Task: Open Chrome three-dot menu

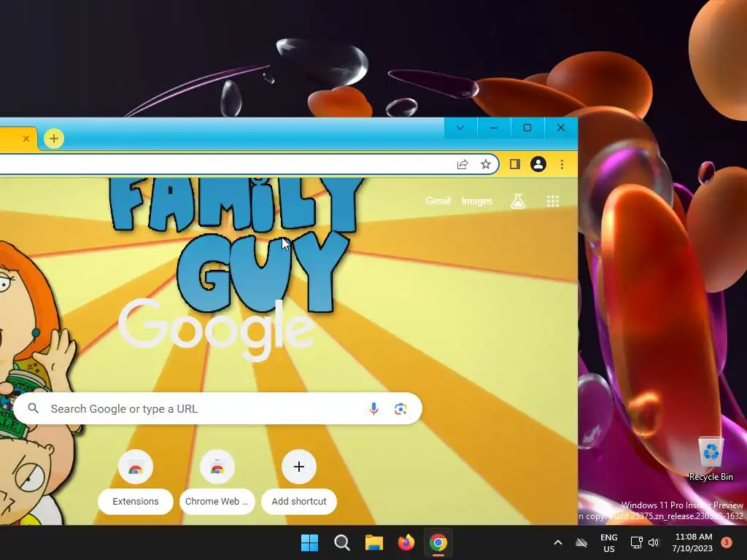Action: (562, 164)
